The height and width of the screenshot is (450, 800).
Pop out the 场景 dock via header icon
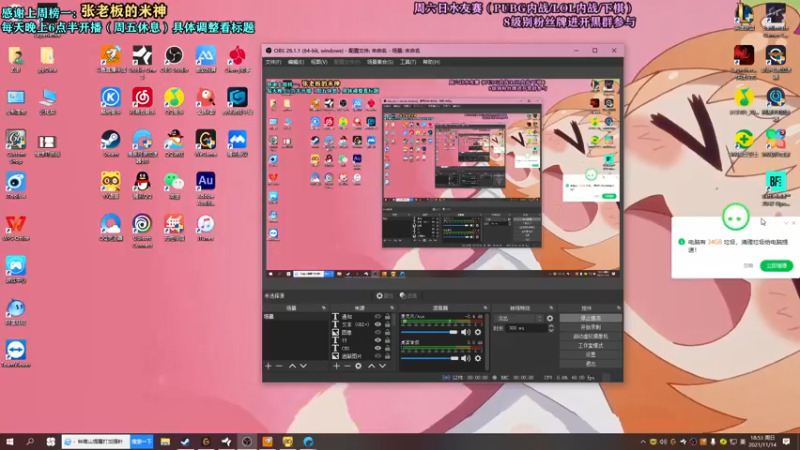pos(323,308)
